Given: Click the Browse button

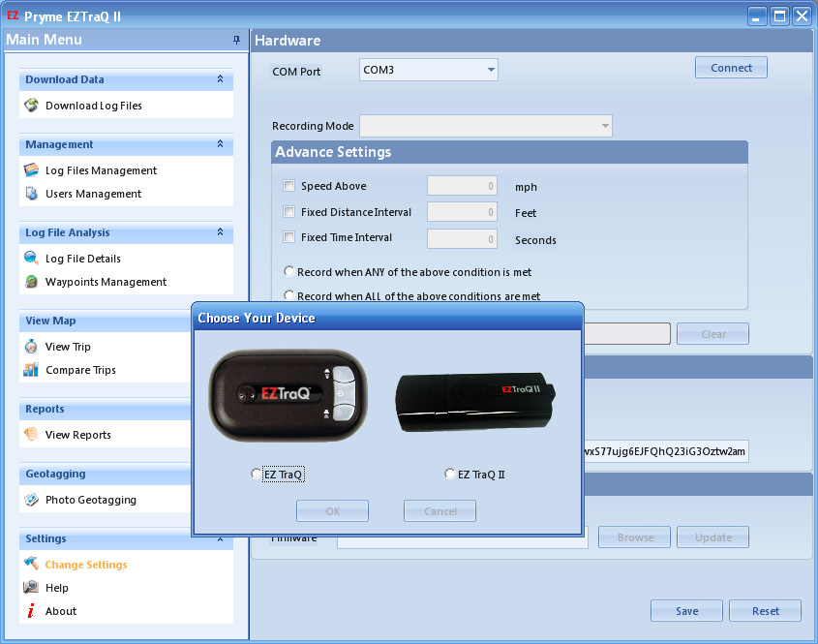Looking at the screenshot, I should click(x=634, y=537).
